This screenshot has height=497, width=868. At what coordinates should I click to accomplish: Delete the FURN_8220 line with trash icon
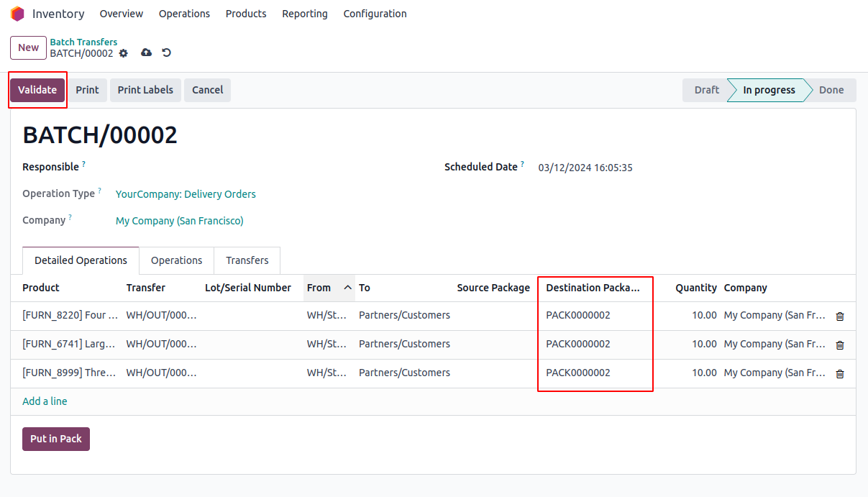tap(840, 316)
